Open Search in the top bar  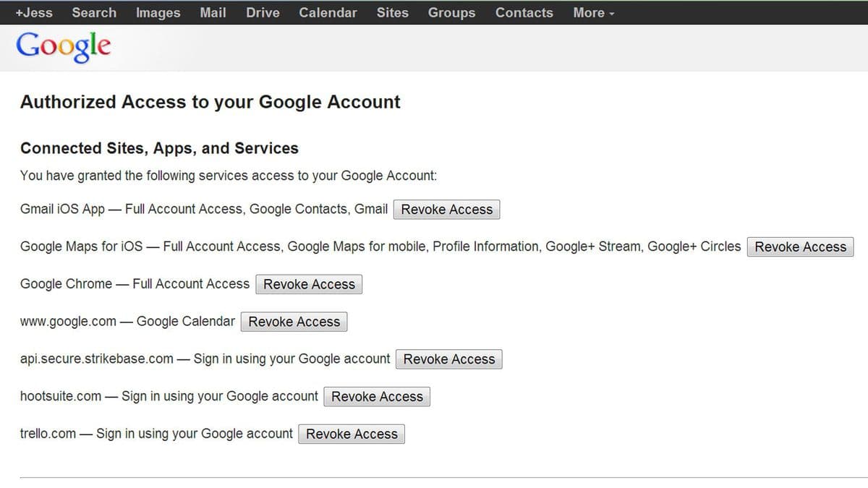[94, 12]
